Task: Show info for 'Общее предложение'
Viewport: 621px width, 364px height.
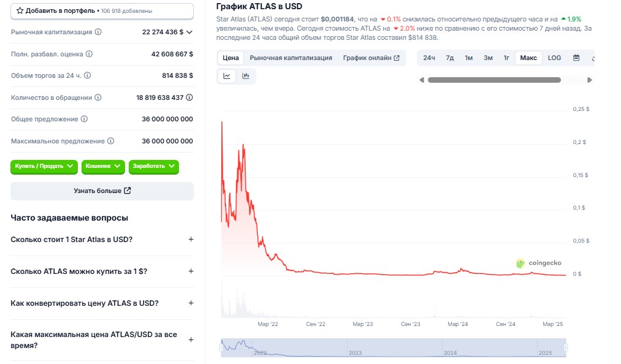Action: (x=84, y=119)
